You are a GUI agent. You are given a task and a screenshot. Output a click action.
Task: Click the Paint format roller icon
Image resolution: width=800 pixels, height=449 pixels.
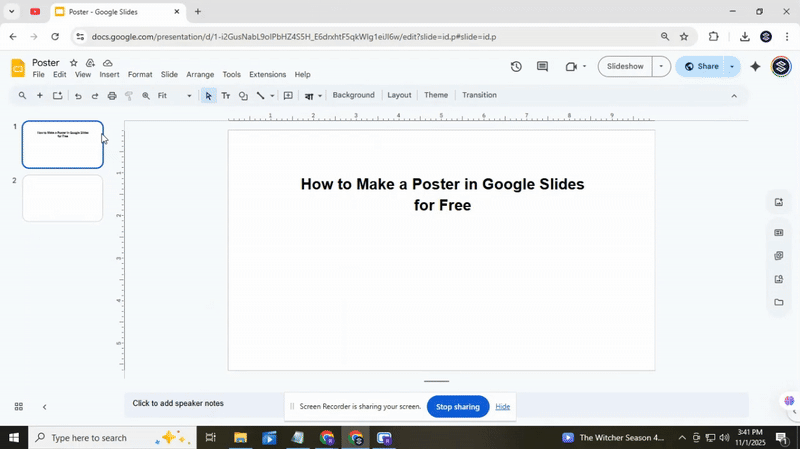coord(129,96)
